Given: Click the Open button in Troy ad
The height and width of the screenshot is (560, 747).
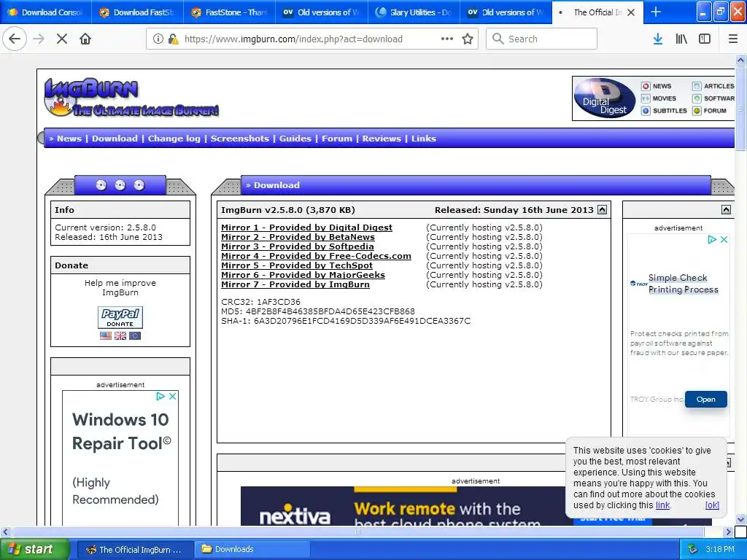Looking at the screenshot, I should coord(706,399).
